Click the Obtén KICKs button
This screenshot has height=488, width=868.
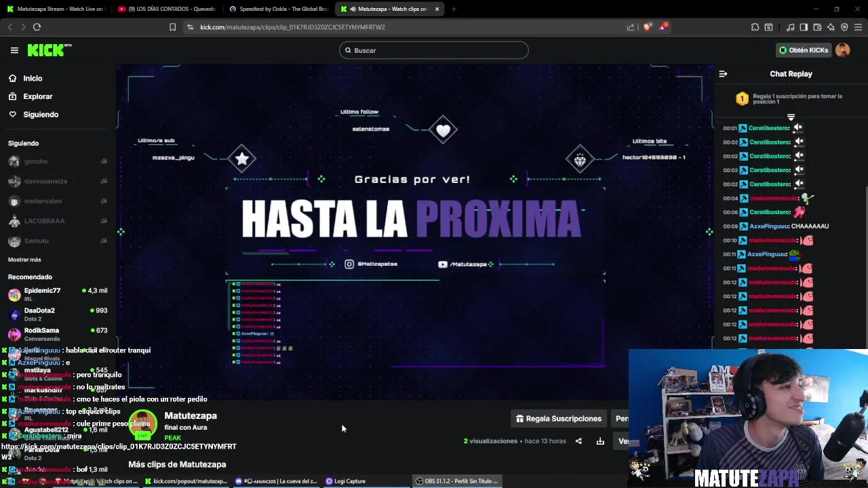pyautogui.click(x=804, y=50)
